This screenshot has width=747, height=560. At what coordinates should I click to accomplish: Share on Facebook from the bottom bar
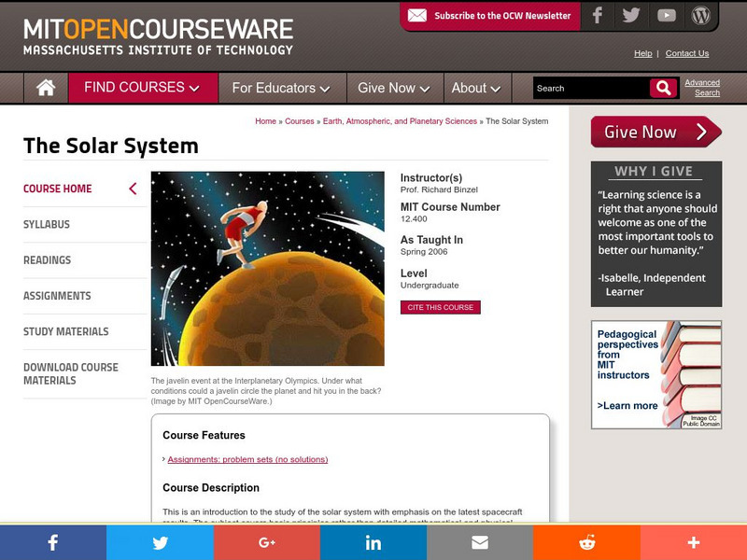[x=53, y=542]
